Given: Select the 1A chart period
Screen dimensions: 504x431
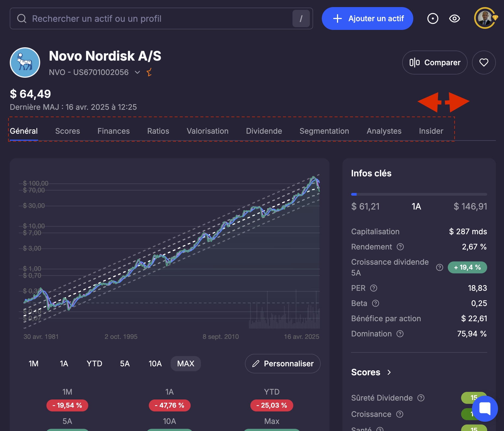Looking at the screenshot, I should click(64, 364).
